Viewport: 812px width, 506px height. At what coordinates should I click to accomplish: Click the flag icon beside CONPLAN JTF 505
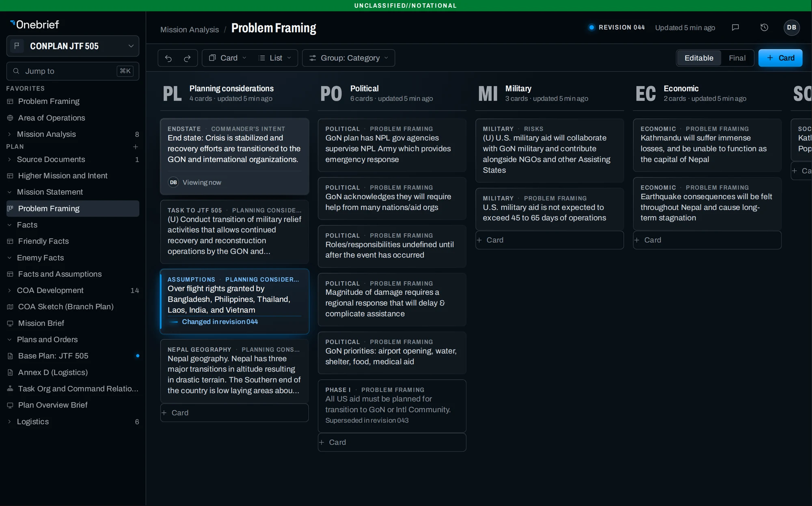tap(17, 46)
